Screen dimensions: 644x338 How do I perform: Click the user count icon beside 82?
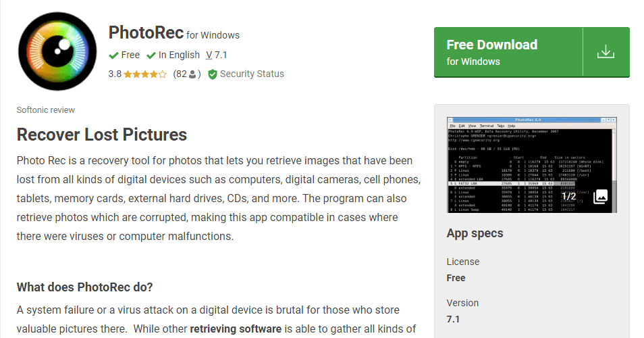(192, 74)
